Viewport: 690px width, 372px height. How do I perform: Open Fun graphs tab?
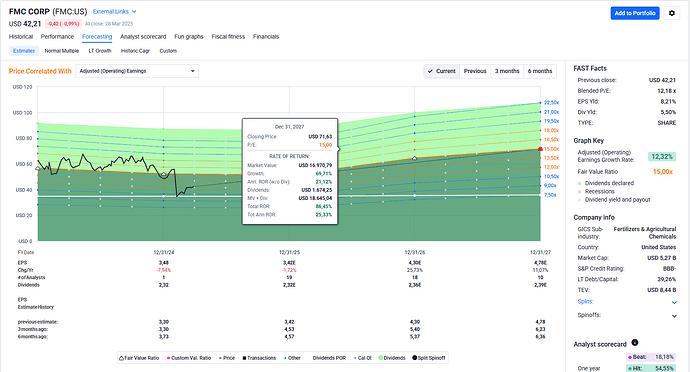click(x=189, y=37)
